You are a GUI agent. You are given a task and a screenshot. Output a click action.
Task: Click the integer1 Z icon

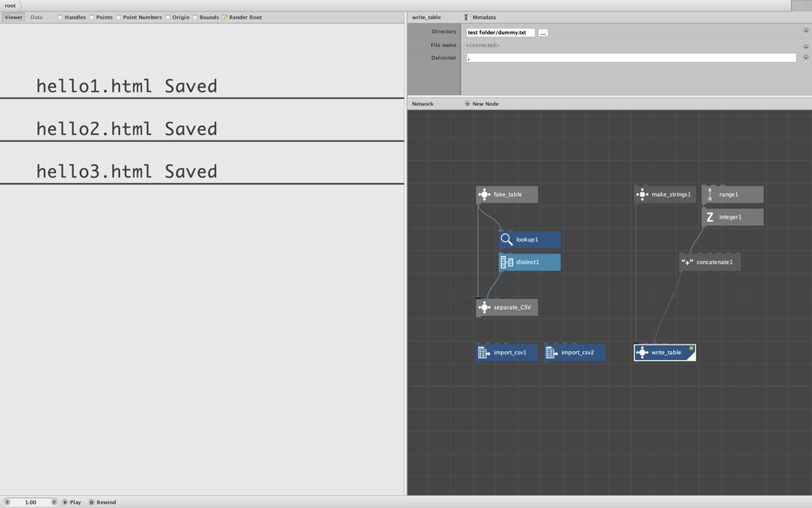[x=710, y=217]
